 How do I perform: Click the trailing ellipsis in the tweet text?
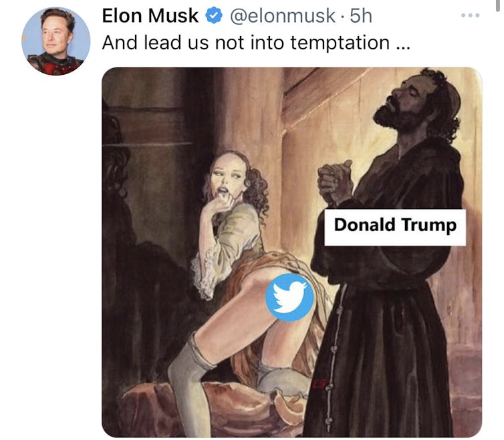click(x=403, y=43)
